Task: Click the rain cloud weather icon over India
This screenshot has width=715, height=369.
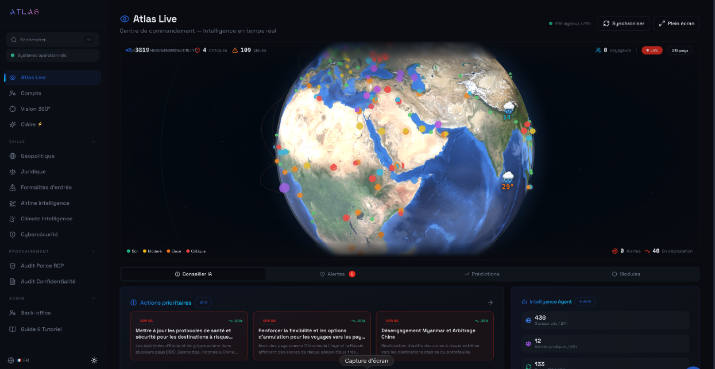Action: [508, 108]
